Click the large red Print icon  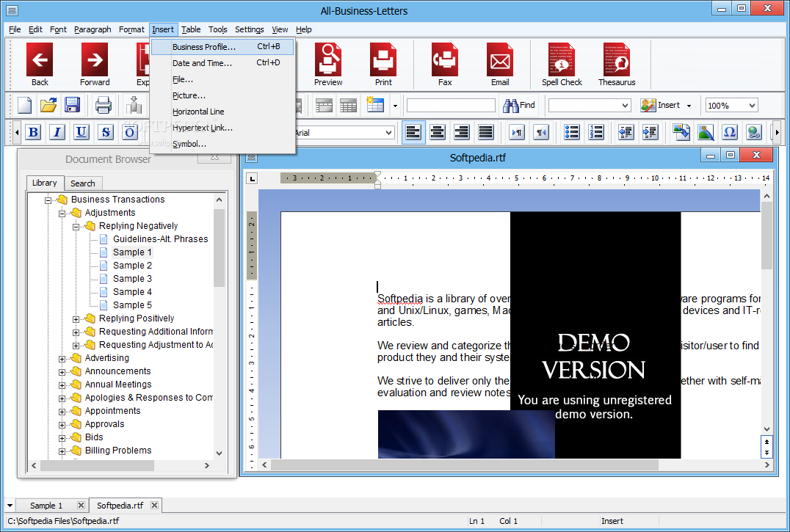[x=383, y=65]
